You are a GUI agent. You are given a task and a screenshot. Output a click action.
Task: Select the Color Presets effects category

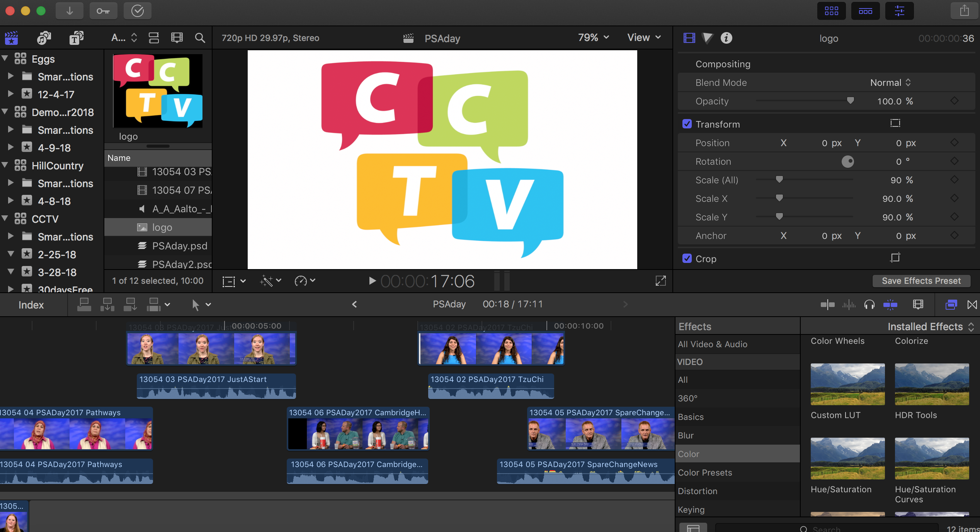click(738, 472)
